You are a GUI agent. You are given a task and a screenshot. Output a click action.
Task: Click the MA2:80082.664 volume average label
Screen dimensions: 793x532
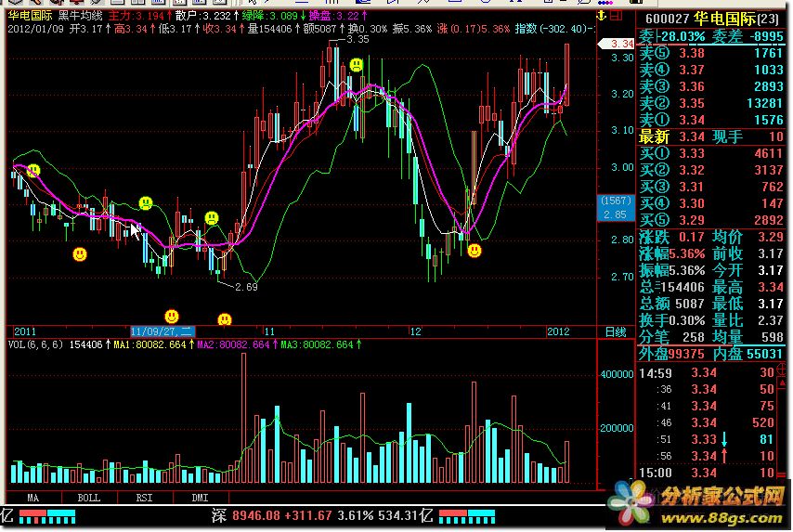(x=234, y=344)
